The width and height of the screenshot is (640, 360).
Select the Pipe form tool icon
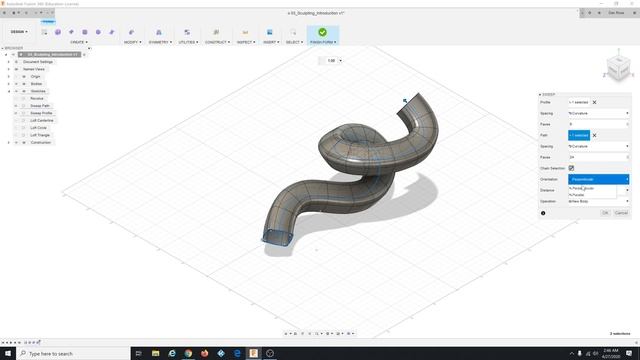pyautogui.click(x=112, y=32)
